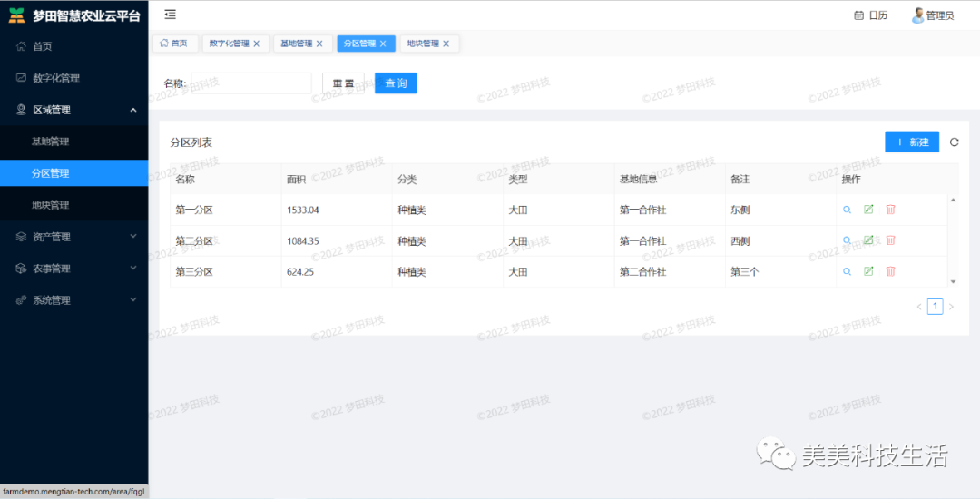Click the 管理员 user name
980x499 pixels.
click(940, 16)
